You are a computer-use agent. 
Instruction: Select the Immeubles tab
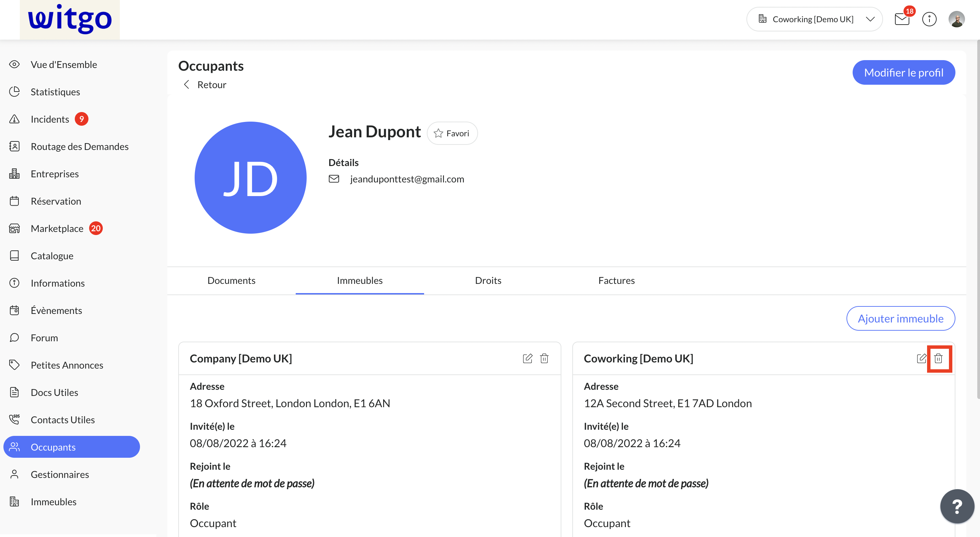tap(360, 280)
